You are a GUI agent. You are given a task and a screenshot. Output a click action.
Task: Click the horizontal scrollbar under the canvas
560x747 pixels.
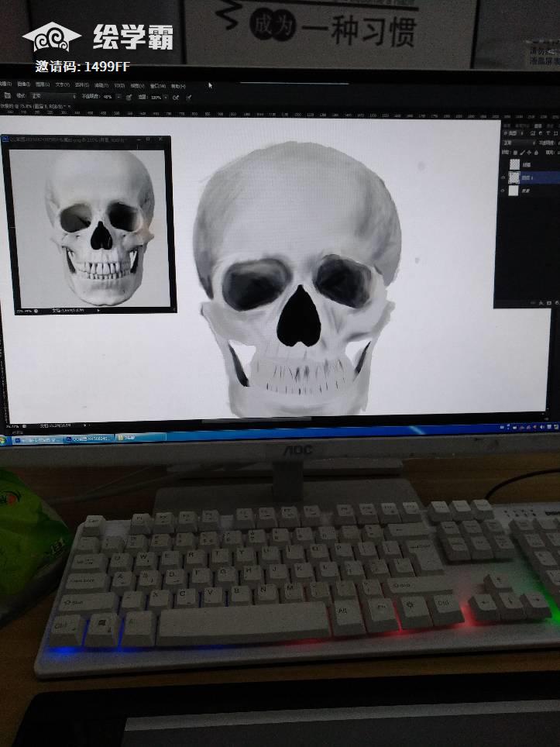click(x=257, y=420)
